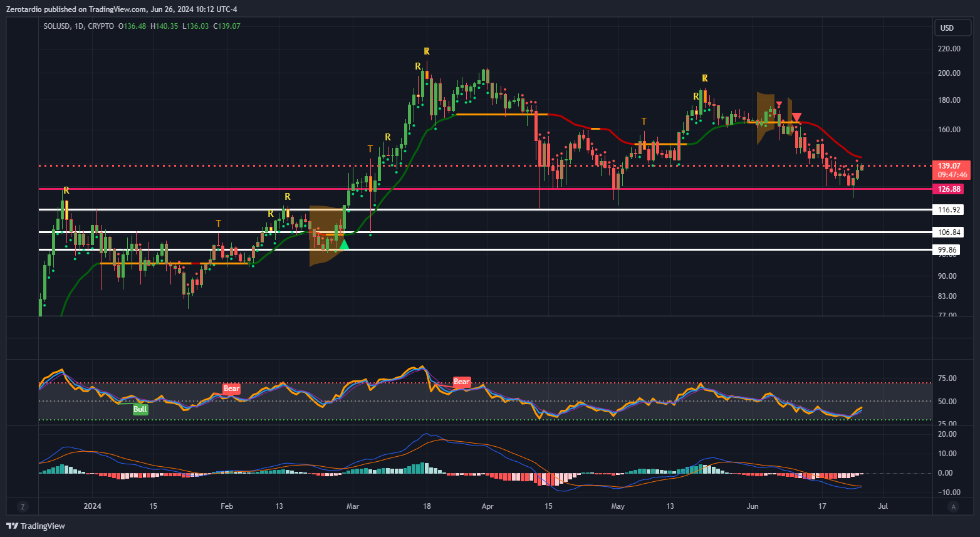Click the current price label 139.07
Image resolution: width=980 pixels, height=537 pixels.
(949, 166)
